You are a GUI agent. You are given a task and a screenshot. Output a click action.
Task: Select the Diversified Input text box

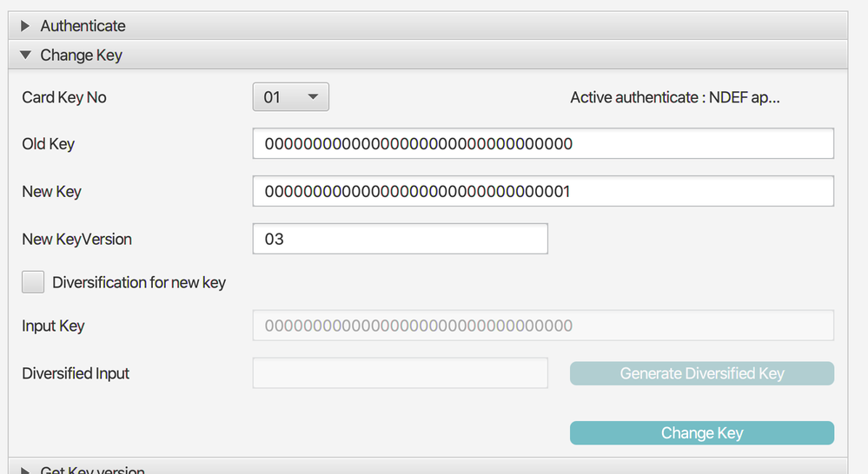pos(400,373)
